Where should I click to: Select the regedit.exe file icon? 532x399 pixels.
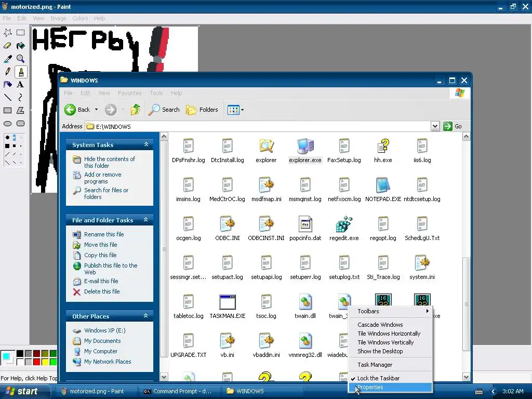[x=344, y=228]
